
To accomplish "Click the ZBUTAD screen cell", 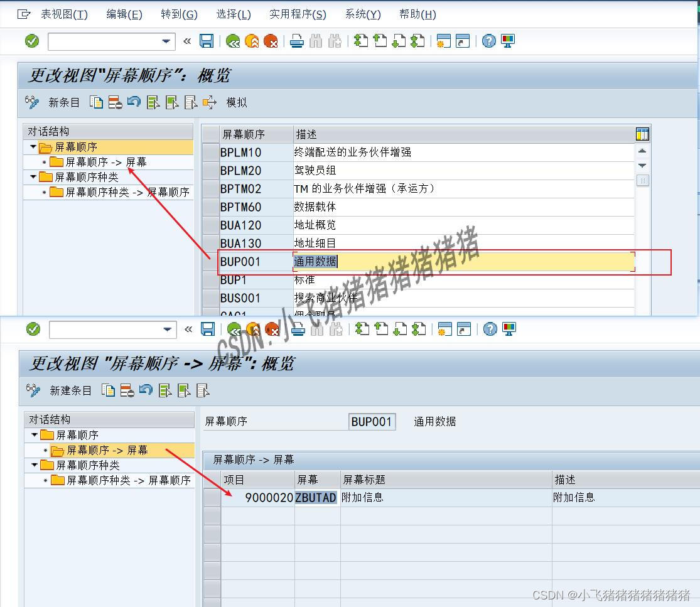I will pyautogui.click(x=316, y=498).
